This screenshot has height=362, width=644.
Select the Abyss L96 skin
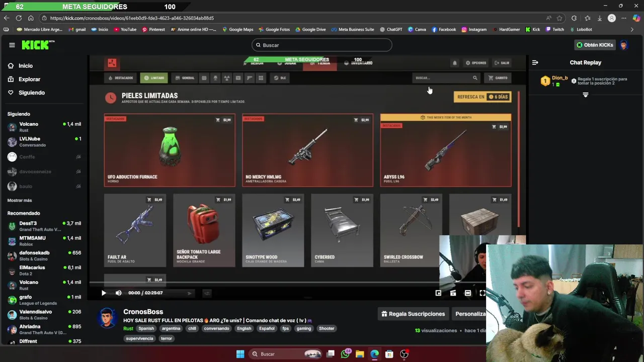click(x=446, y=150)
